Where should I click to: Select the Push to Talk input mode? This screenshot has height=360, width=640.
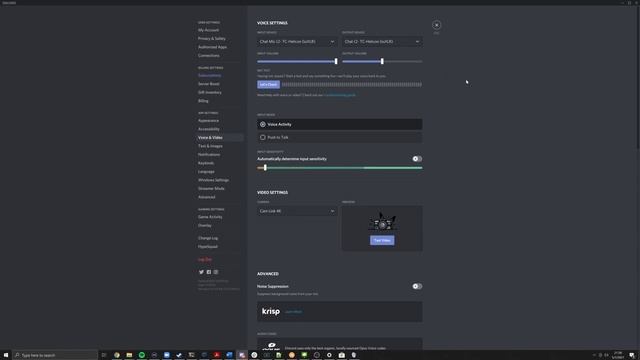[x=340, y=138]
